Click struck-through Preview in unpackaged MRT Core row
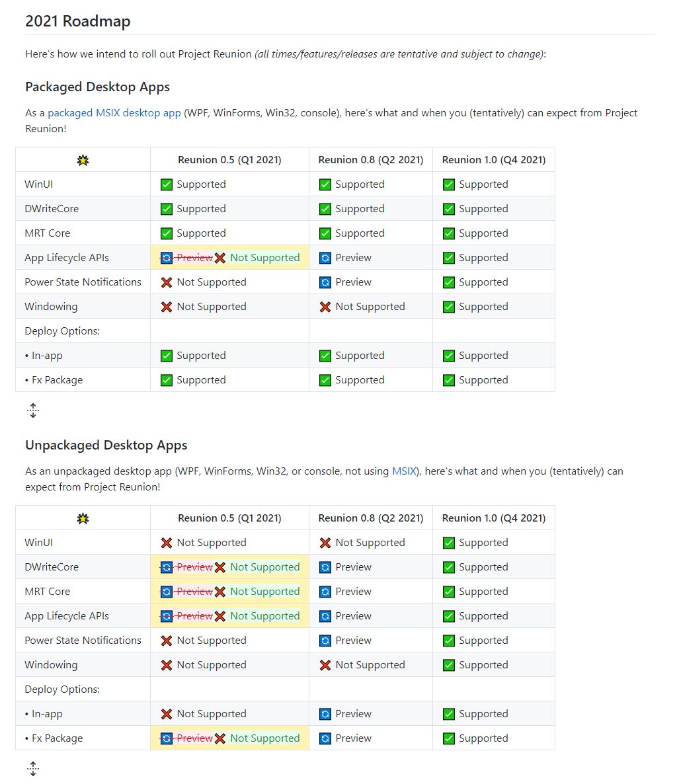 (x=194, y=592)
